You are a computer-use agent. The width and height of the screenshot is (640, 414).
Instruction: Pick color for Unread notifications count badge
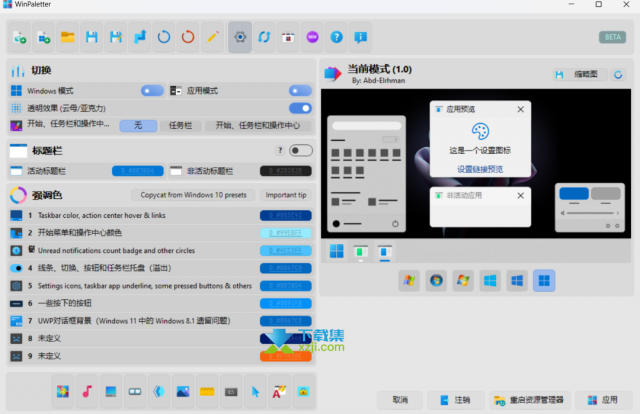pyautogui.click(x=286, y=250)
